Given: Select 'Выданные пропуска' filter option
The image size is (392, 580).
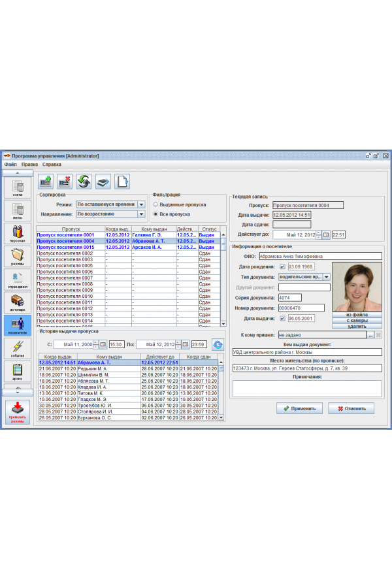Looking at the screenshot, I should pos(155,204).
